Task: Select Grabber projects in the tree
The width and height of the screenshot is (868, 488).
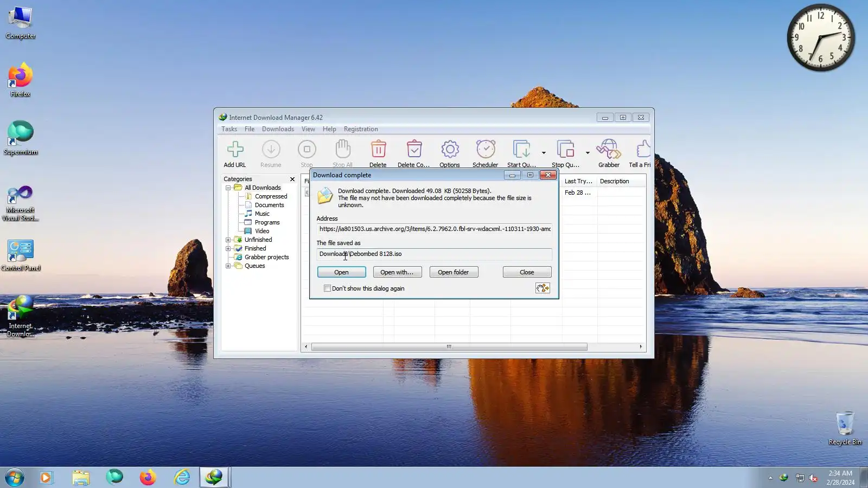Action: (266, 257)
